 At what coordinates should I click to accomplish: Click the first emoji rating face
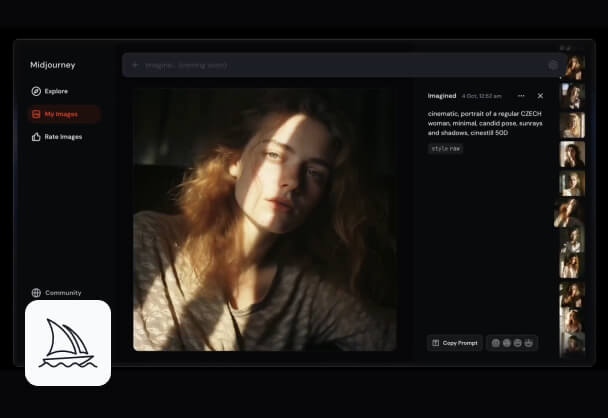[x=495, y=343]
